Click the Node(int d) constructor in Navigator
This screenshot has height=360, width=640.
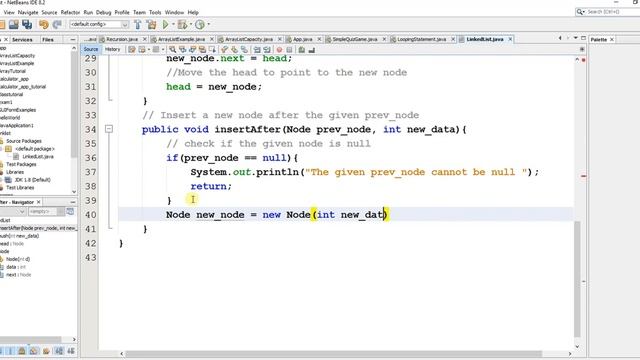coord(18,259)
